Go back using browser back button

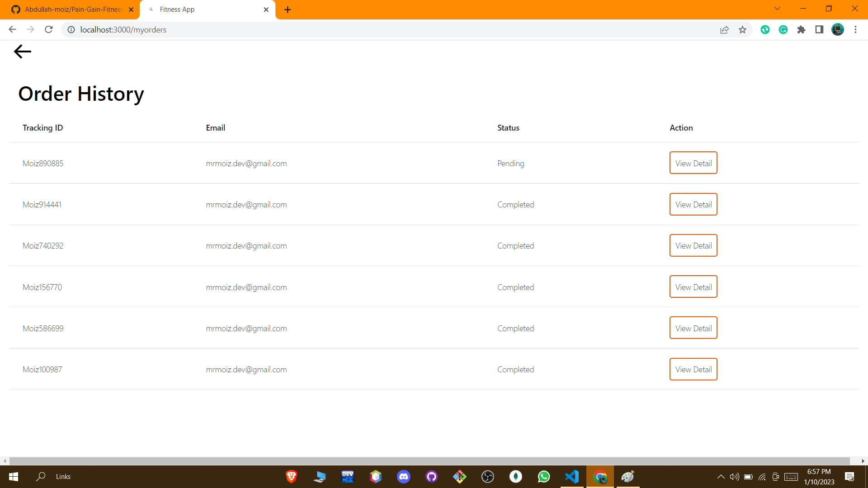(x=12, y=29)
